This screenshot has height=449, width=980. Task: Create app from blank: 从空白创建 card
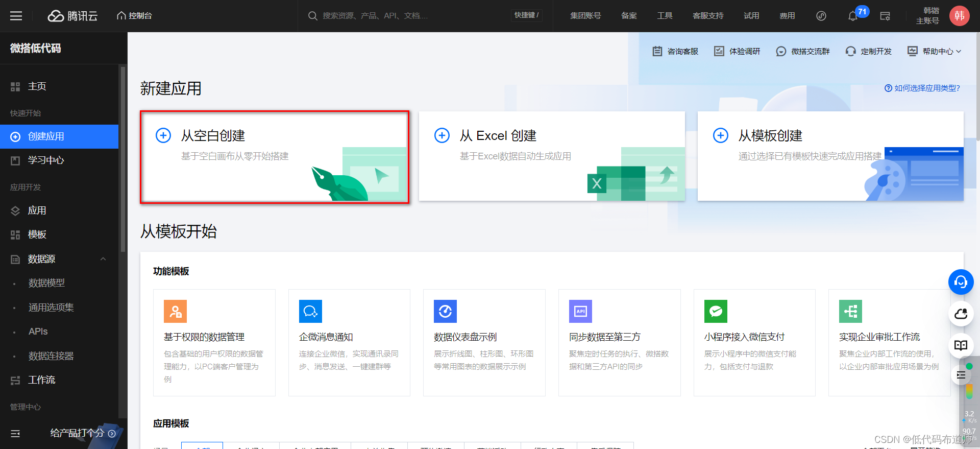pos(275,157)
